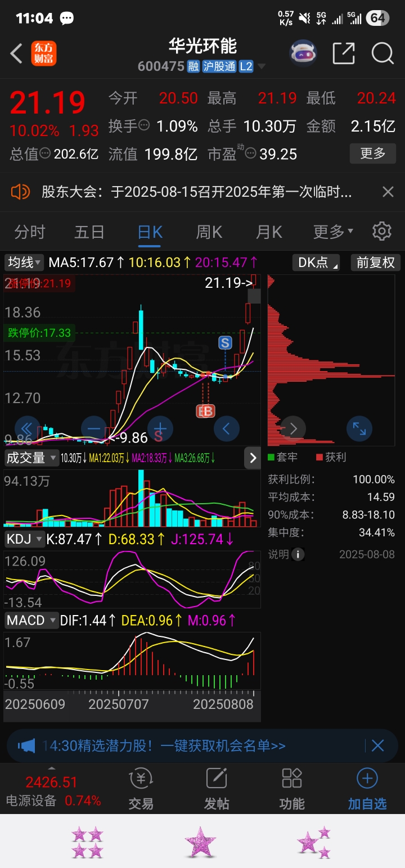Tap the 平均成本 14.59 value

point(381,498)
